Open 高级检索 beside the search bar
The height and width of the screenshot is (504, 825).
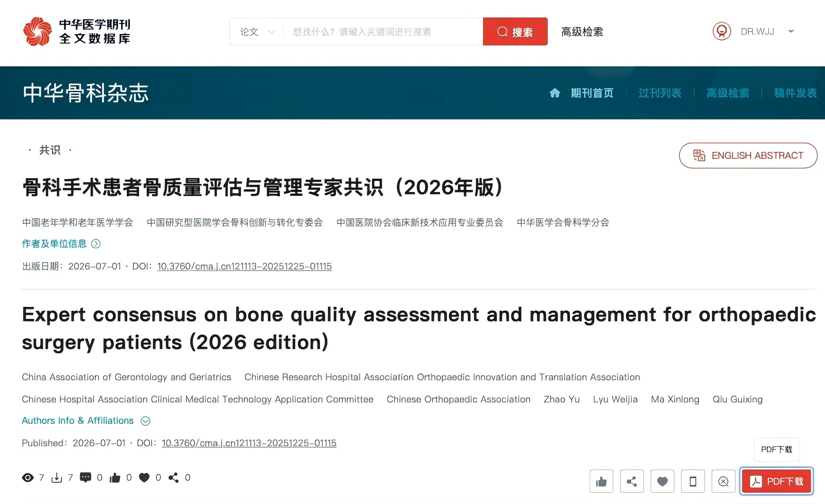pyautogui.click(x=582, y=32)
